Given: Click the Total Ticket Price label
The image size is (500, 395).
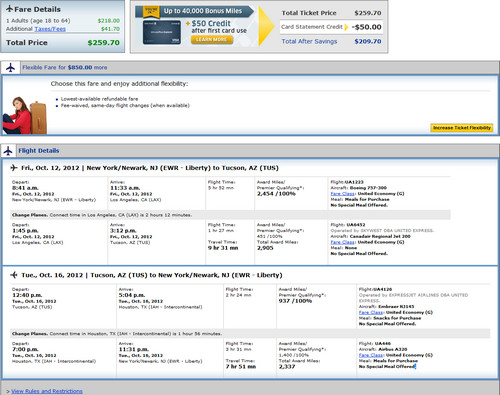Looking at the screenshot, I should click(x=309, y=13).
